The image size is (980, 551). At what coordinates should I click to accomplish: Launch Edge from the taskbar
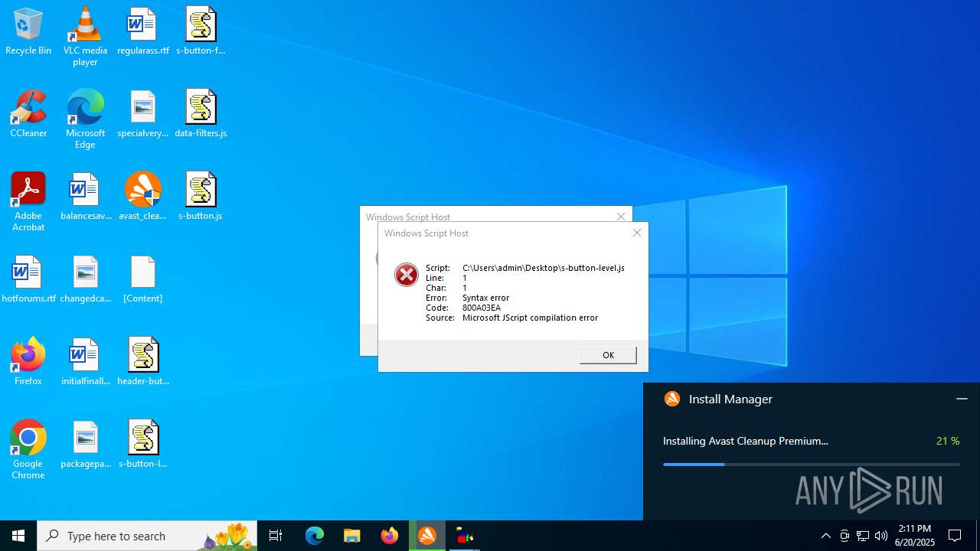(x=315, y=536)
